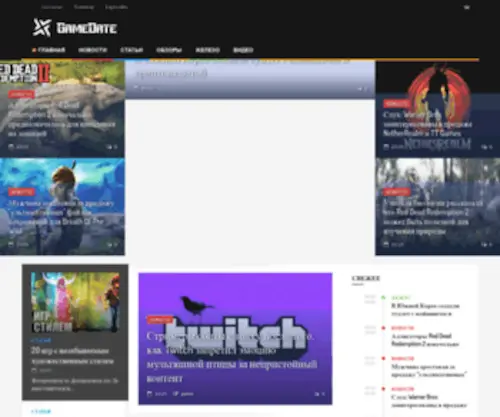This screenshot has width=500, height=417.
Task: Open the '20 игр' article thumbnail image
Action: (75, 302)
